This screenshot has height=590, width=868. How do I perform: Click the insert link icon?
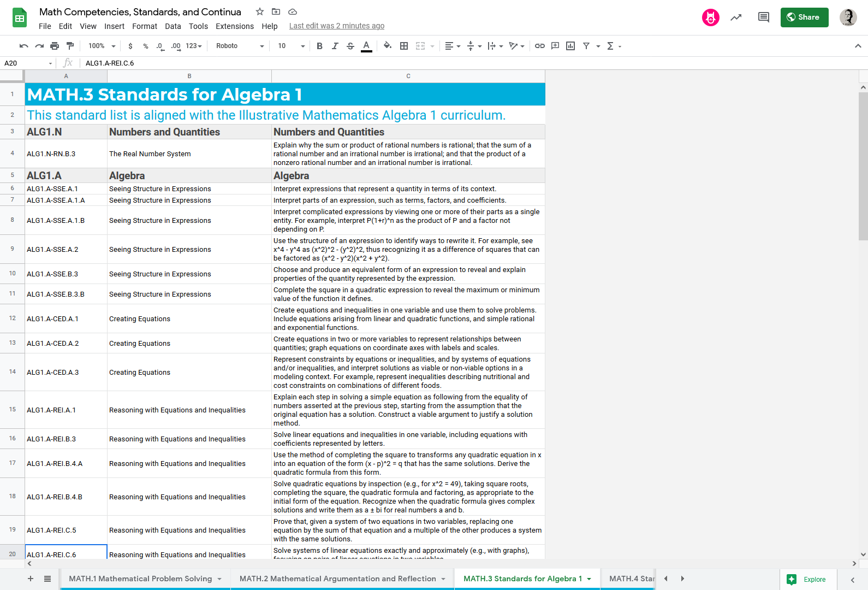coord(540,46)
